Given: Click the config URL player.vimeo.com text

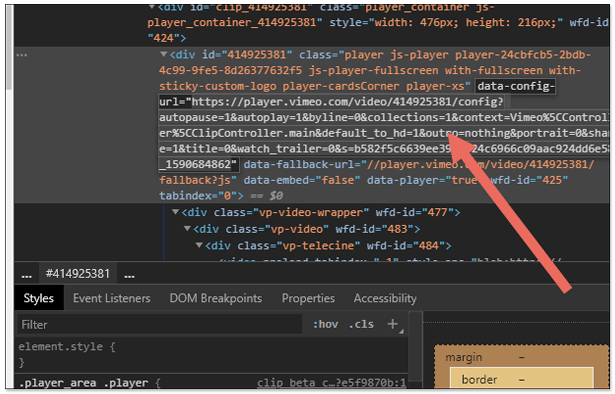Looking at the screenshot, I should pyautogui.click(x=347, y=102).
